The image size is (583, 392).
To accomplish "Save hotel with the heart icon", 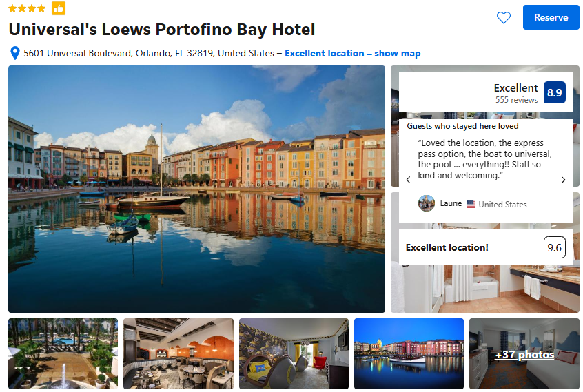I will click(504, 17).
